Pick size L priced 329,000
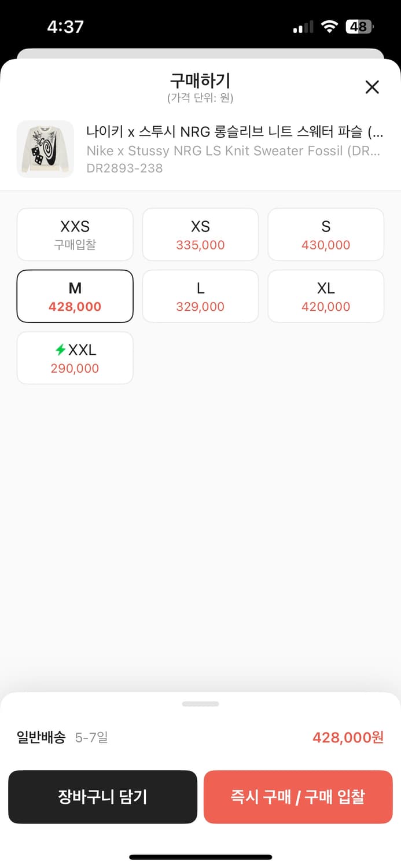 coord(200,296)
